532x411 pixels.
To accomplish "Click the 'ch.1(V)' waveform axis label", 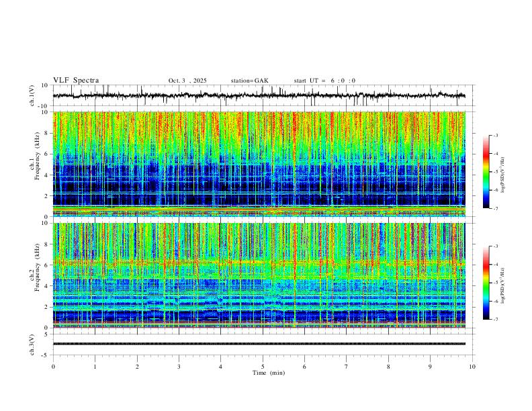I will (x=32, y=95).
